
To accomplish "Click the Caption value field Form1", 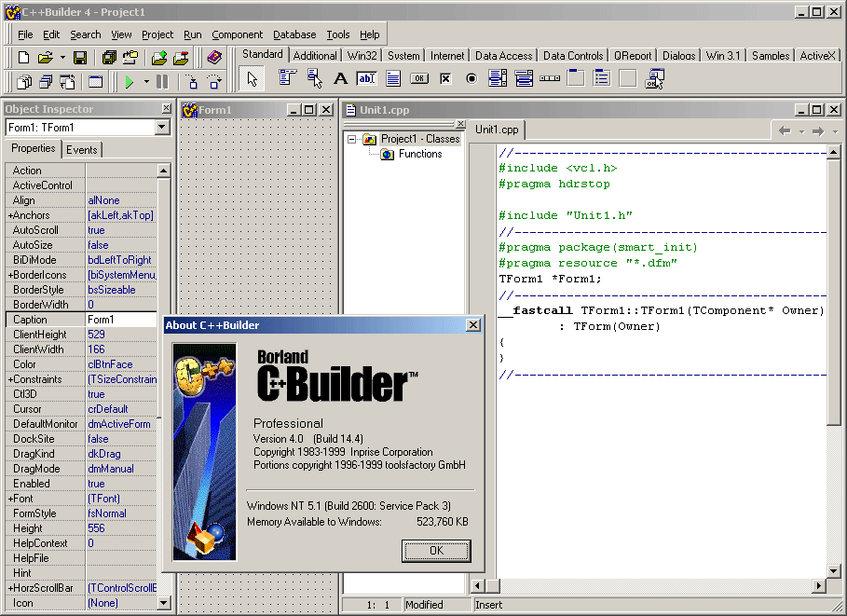I will click(x=121, y=320).
